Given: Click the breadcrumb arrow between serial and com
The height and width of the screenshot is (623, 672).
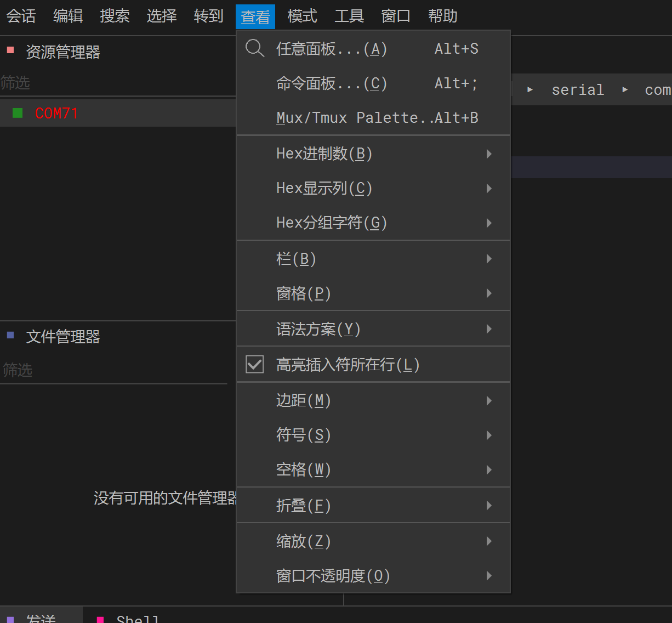Looking at the screenshot, I should click(624, 89).
